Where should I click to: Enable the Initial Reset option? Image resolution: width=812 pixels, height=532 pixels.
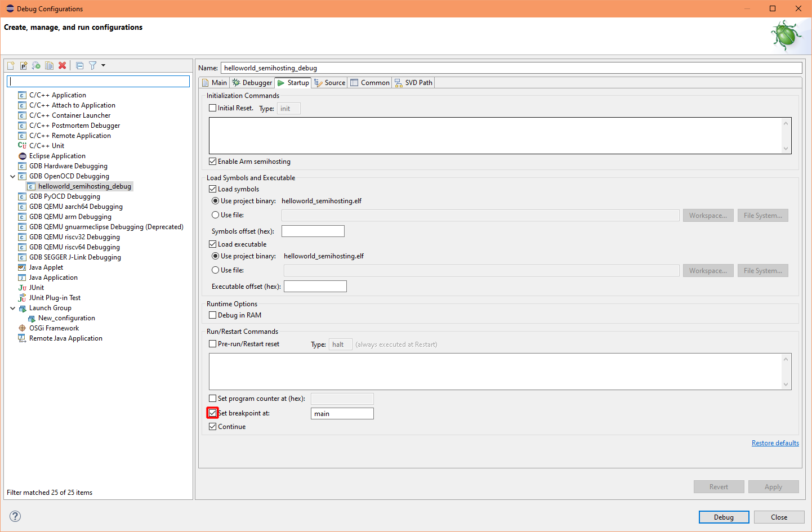click(213, 108)
